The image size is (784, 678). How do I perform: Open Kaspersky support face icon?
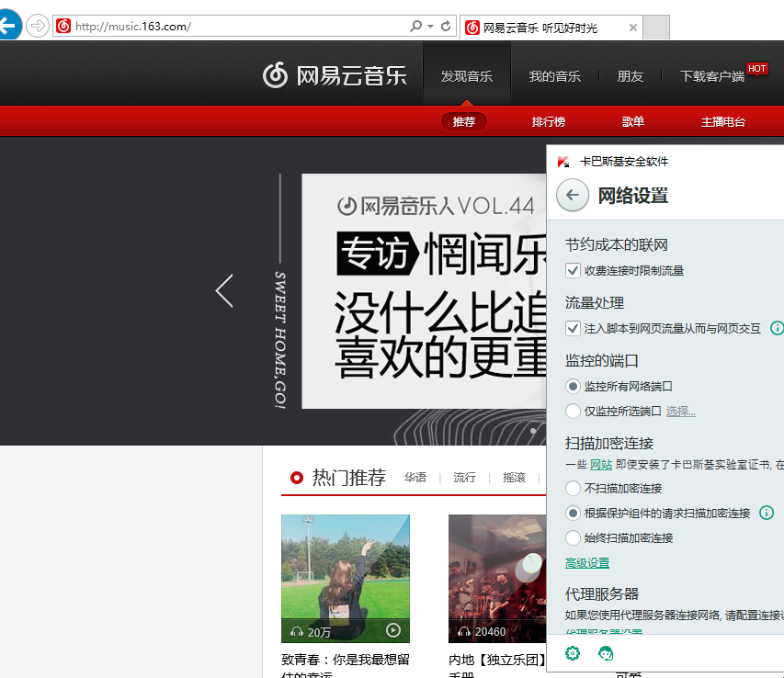point(606,653)
